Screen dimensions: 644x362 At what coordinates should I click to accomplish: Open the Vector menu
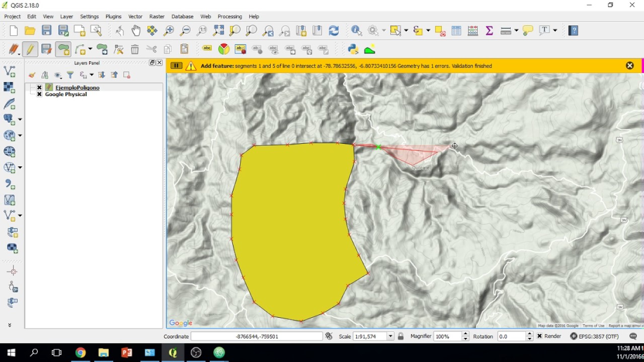(135, 17)
